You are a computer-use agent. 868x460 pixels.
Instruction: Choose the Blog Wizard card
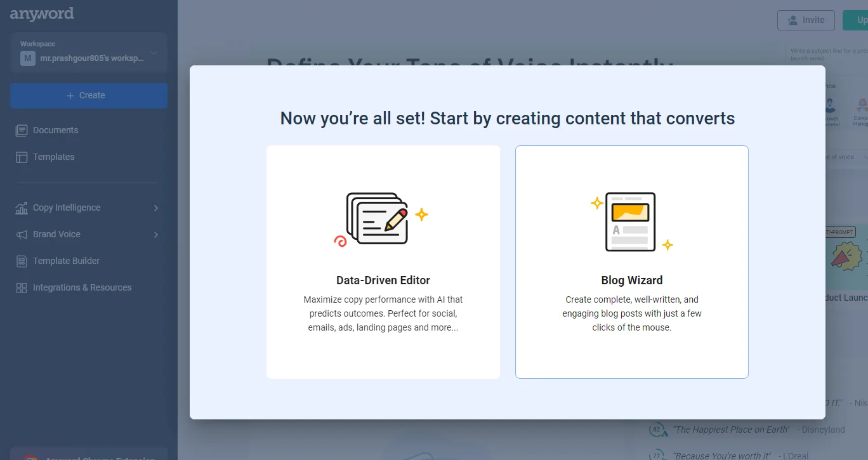[x=632, y=262]
